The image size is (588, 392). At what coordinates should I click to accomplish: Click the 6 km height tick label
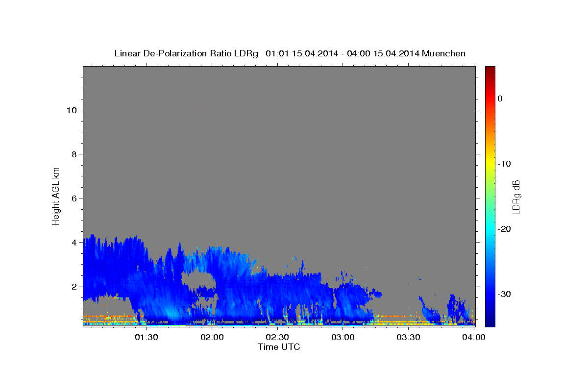[x=75, y=198]
